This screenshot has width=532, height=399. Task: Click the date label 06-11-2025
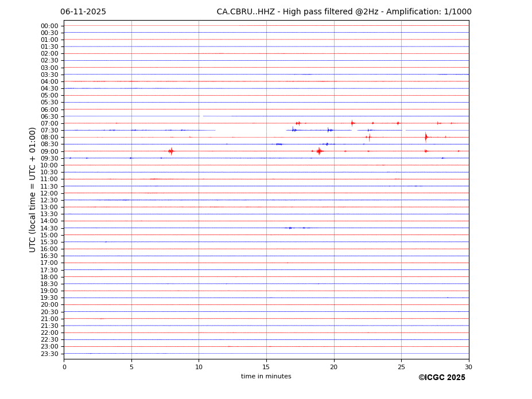click(83, 12)
